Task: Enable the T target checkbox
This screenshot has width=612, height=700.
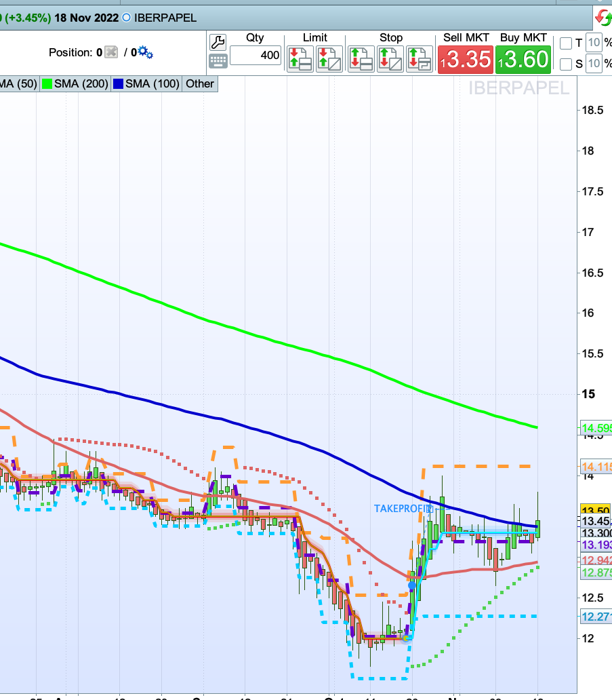Action: (x=566, y=43)
